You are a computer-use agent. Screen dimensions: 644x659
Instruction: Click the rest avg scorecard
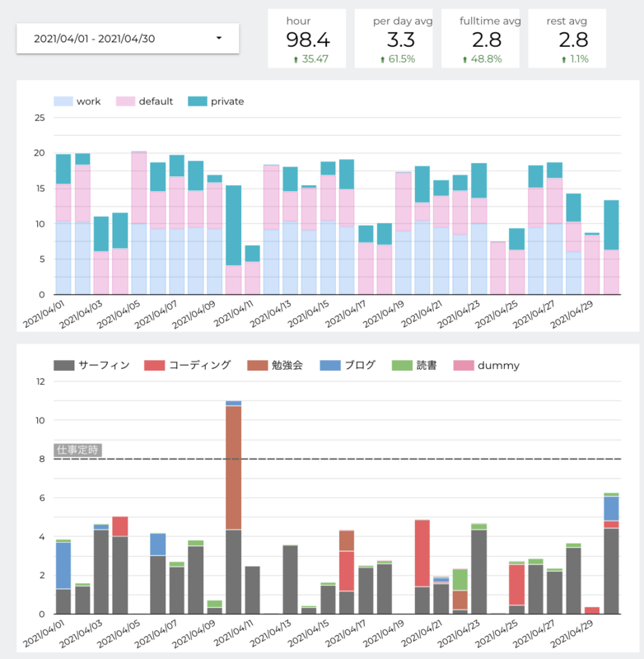point(567,39)
